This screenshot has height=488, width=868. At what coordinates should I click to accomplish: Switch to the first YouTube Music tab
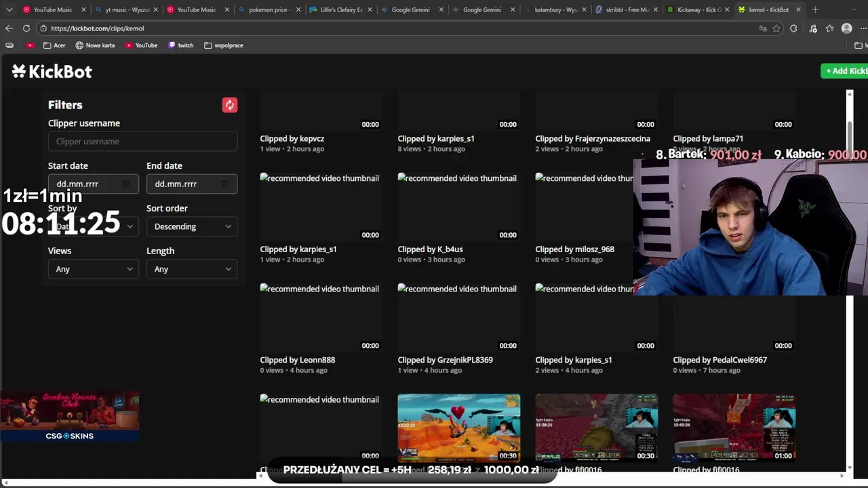[x=53, y=9]
